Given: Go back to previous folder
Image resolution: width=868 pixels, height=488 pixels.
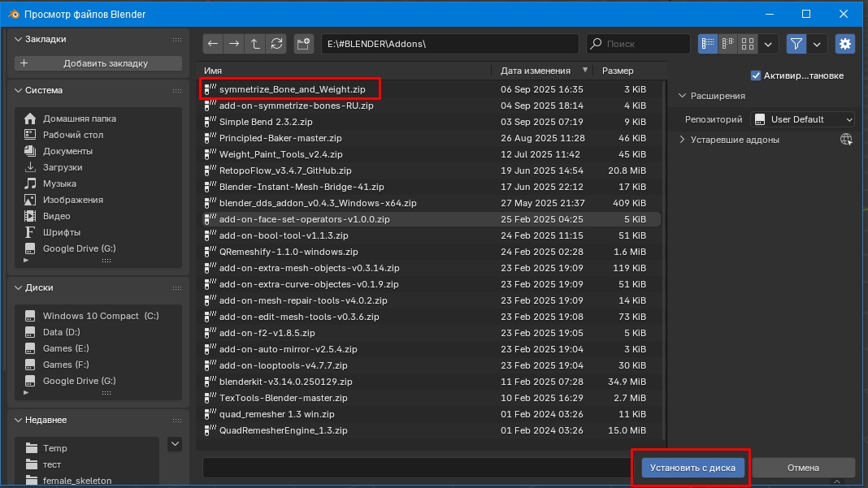Looking at the screenshot, I should coord(213,44).
